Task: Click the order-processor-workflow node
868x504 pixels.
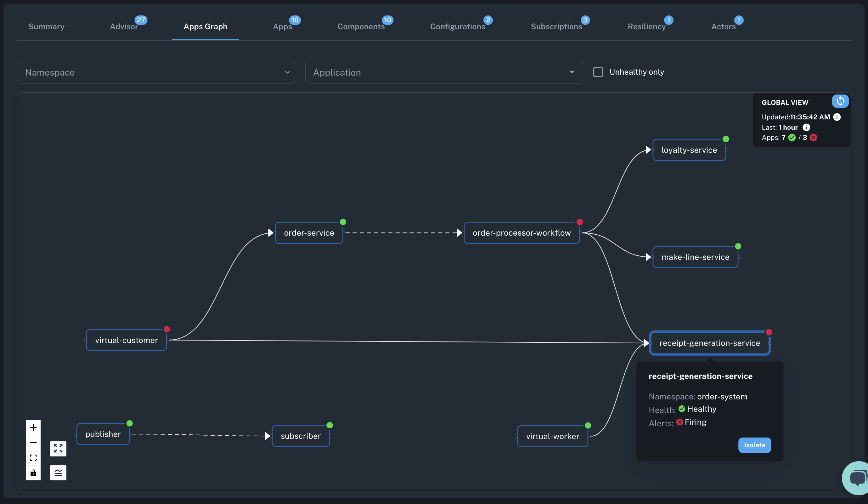Action: (521, 232)
